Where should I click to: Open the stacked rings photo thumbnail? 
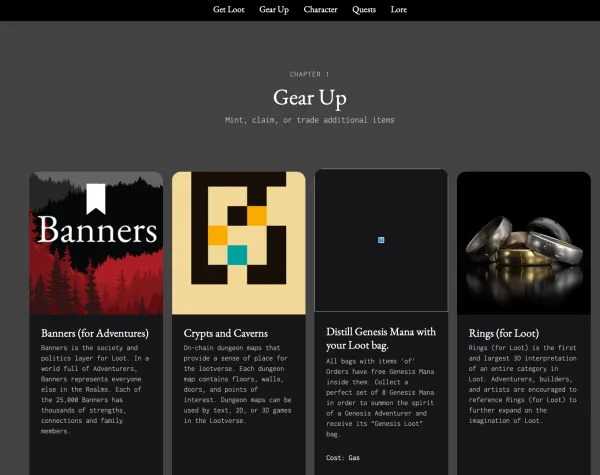(524, 243)
